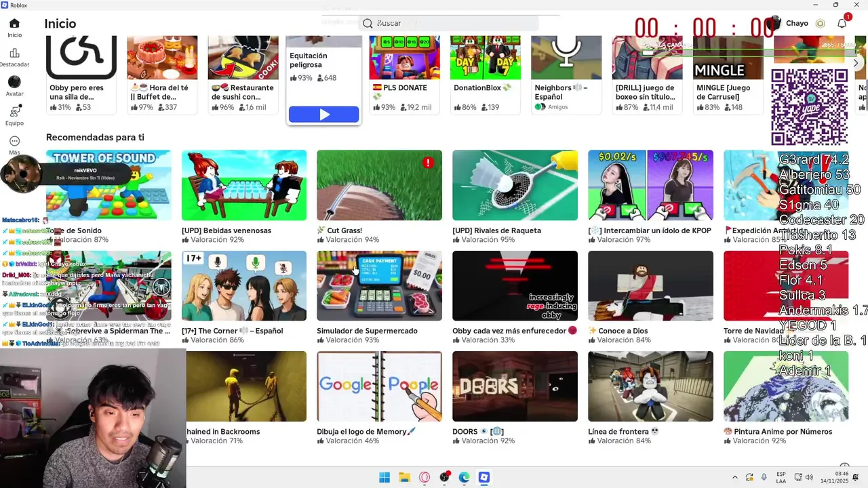
Task: Open the DonationBlox game card
Action: [x=486, y=75]
